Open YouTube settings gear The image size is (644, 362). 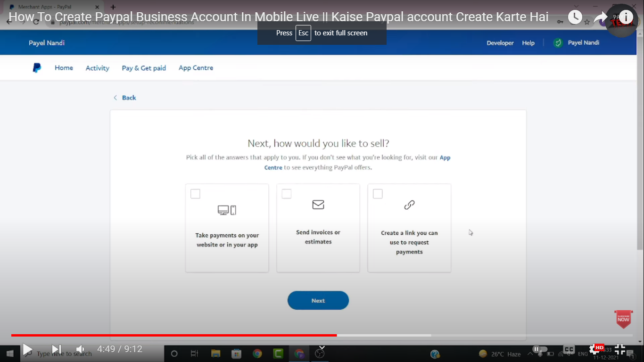[x=594, y=349]
